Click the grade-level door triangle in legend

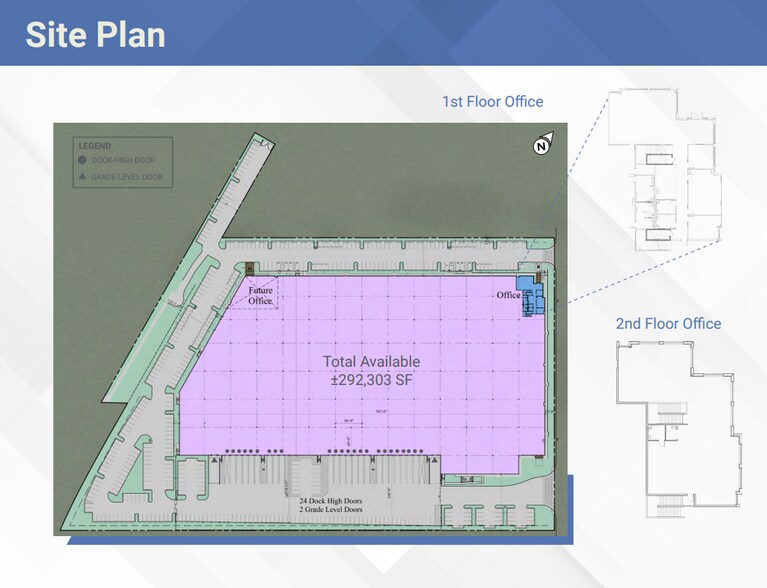82,177
